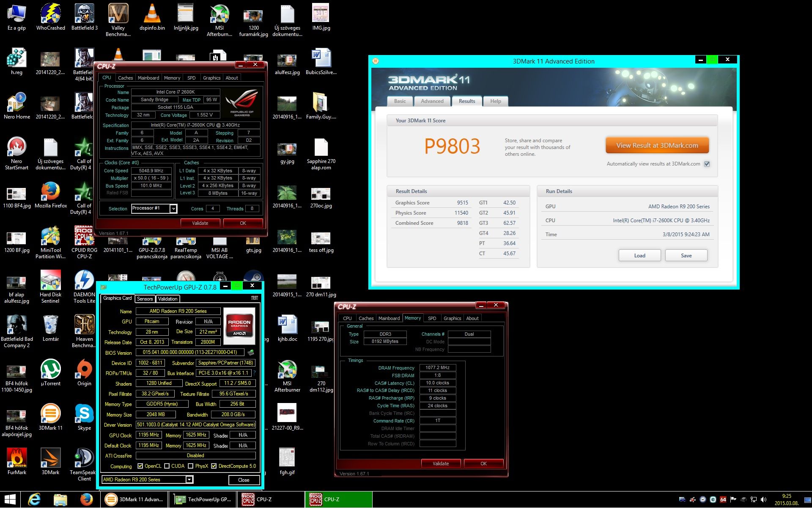Open the Advanced tab in 3DMark 11
Image resolution: width=812 pixels, height=508 pixels.
[432, 101]
